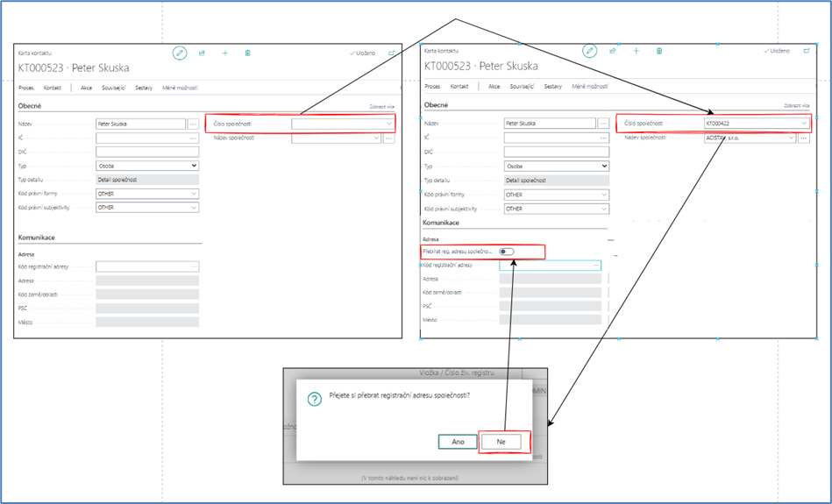
Task: Expand Typ dropdown showing Osoba, left card
Action: (x=193, y=166)
